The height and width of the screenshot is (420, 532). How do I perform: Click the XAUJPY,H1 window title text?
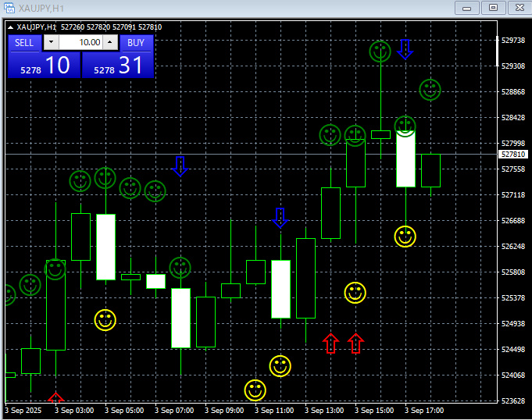click(x=41, y=8)
